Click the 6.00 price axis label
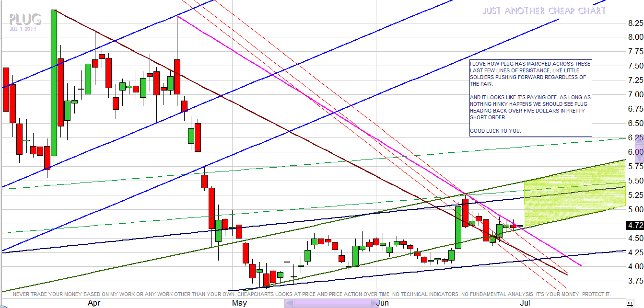This screenshot has height=308, width=644. 635,152
